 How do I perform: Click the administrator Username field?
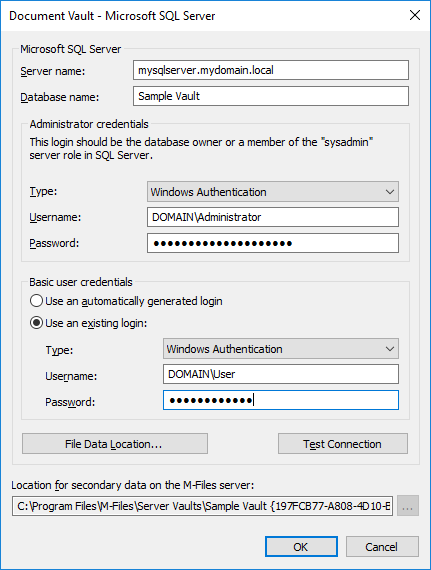(273, 217)
